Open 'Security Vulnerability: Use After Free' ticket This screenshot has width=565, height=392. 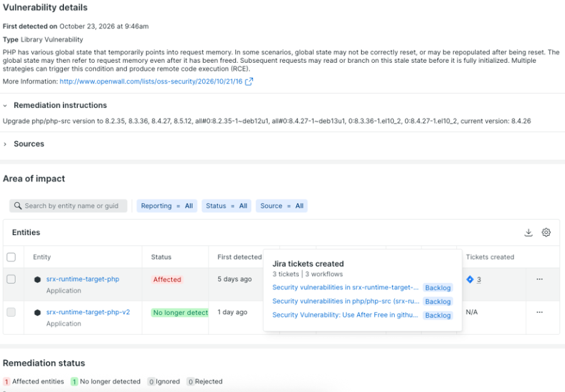point(345,315)
